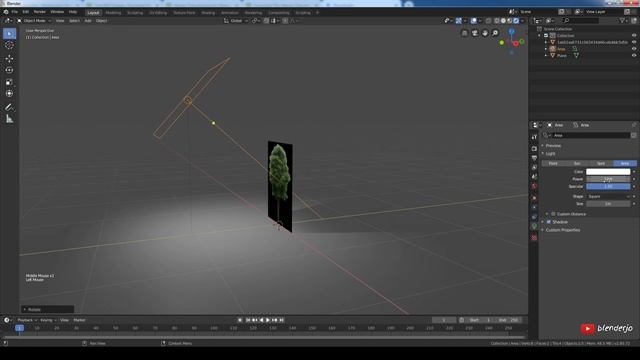Set light type to Point
This screenshot has width=640, height=360.
coord(553,163)
